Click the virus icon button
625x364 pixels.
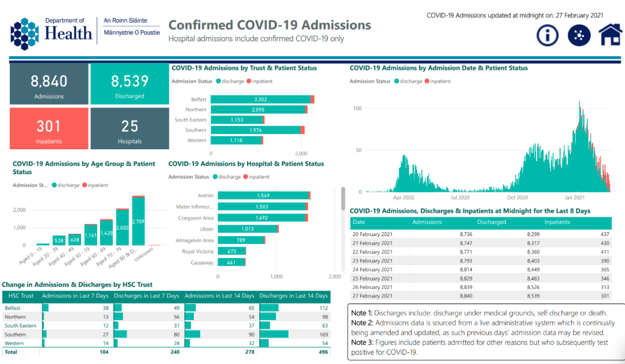pos(579,35)
